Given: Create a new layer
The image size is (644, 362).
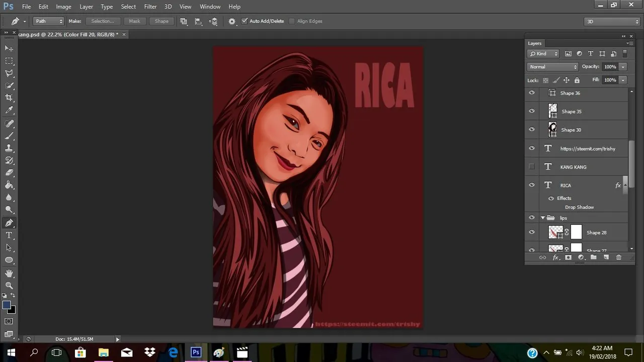Looking at the screenshot, I should pos(606,257).
